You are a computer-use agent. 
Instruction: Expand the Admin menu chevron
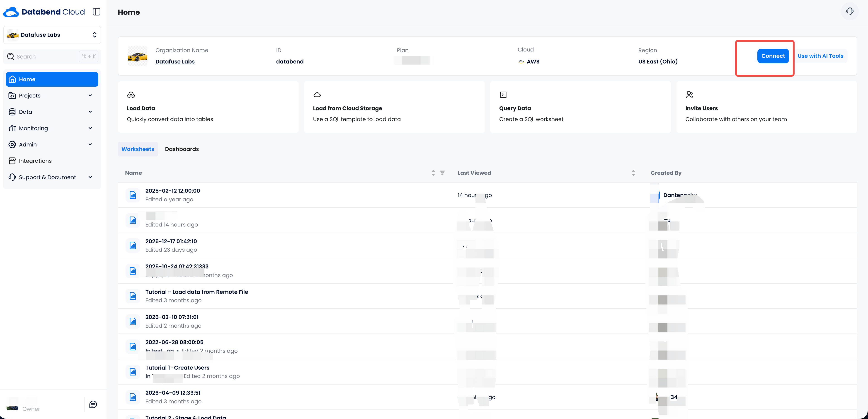tap(90, 144)
